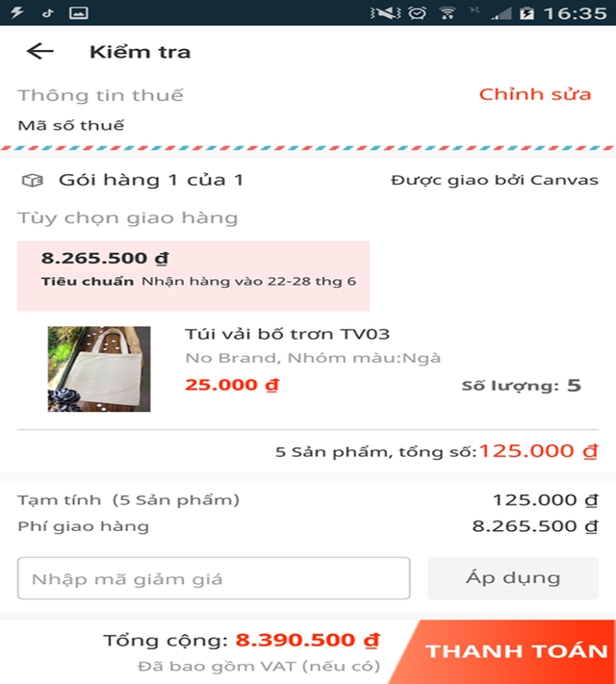Tap the TikTok notification icon
The width and height of the screenshot is (616, 684).
click(x=48, y=13)
